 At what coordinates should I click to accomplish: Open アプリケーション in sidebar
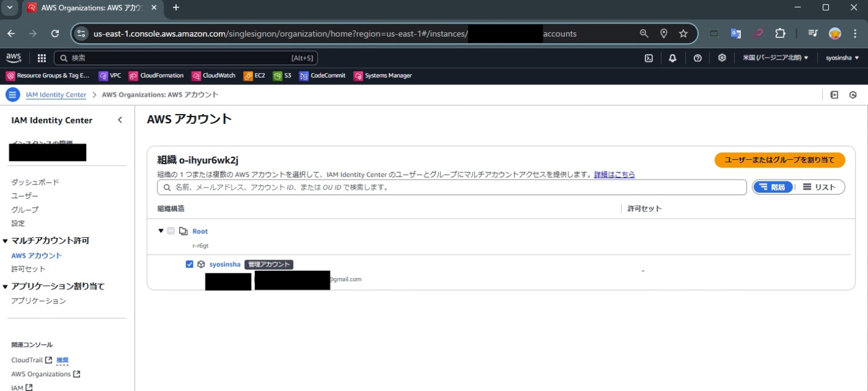click(38, 301)
